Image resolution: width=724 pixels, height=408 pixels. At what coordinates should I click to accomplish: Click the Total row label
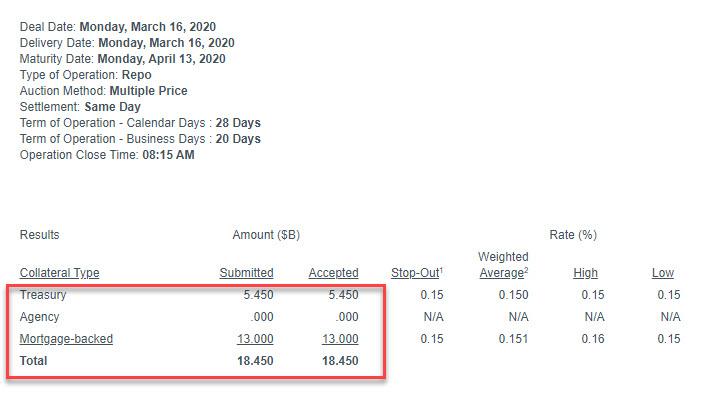(34, 361)
